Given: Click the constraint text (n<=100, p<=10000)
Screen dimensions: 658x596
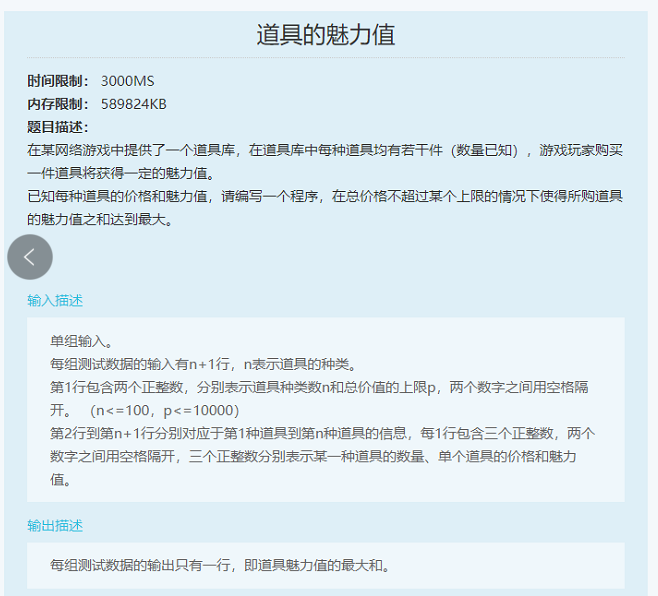Looking at the screenshot, I should (164, 410).
